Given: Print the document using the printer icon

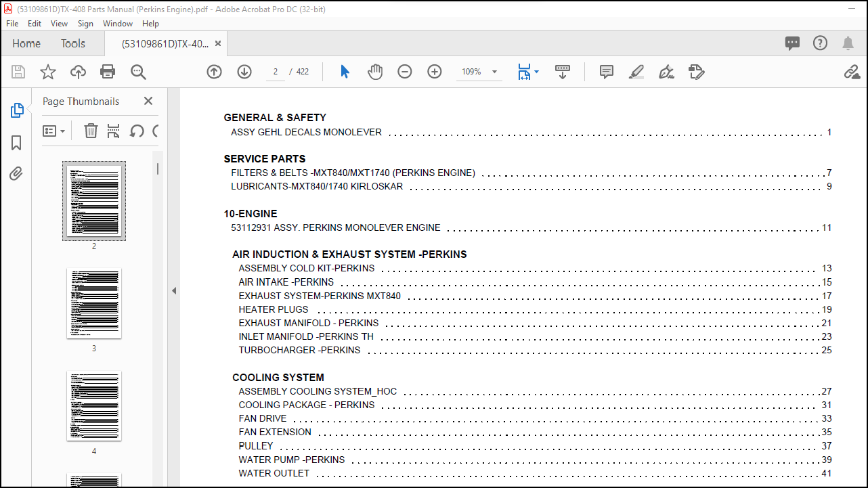Looking at the screenshot, I should 108,72.
